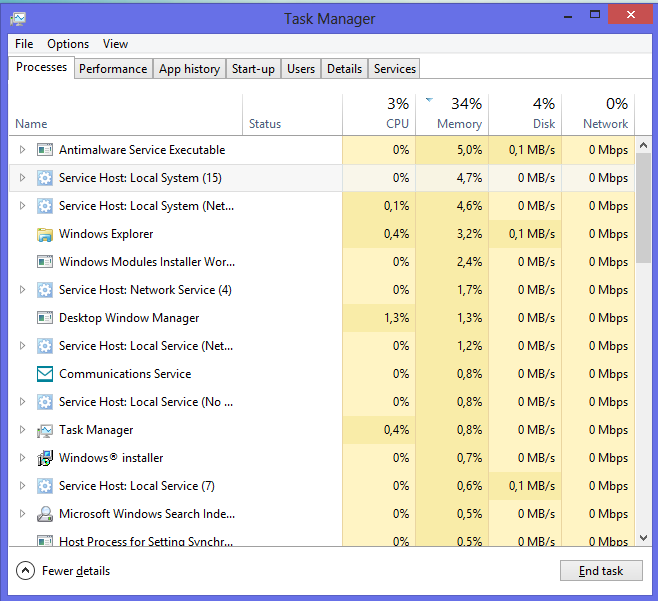Click the Antimalware Service Executable icon

point(44,150)
